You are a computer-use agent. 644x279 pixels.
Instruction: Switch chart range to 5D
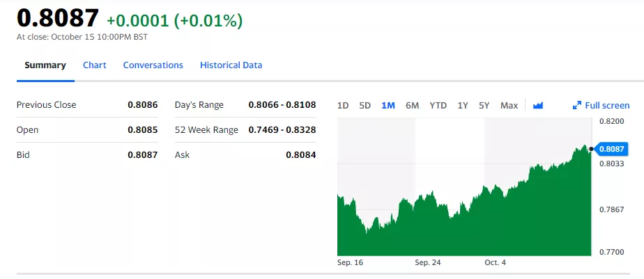(x=365, y=106)
